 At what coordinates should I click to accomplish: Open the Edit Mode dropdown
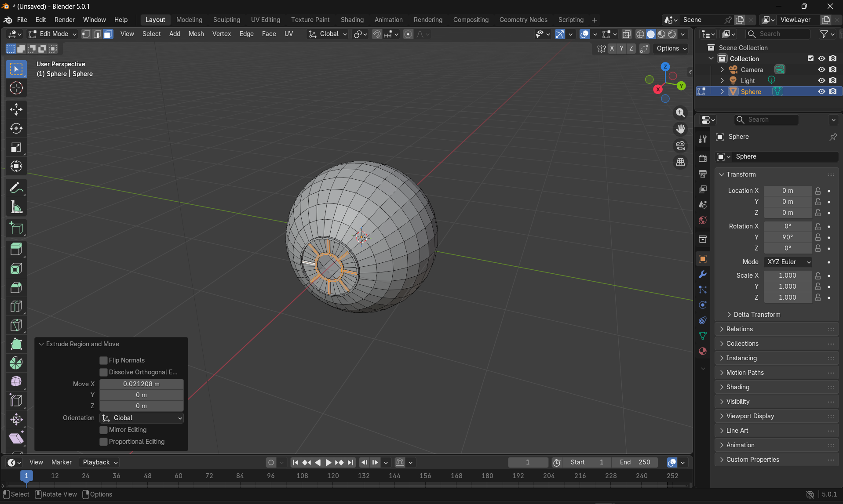[52, 34]
